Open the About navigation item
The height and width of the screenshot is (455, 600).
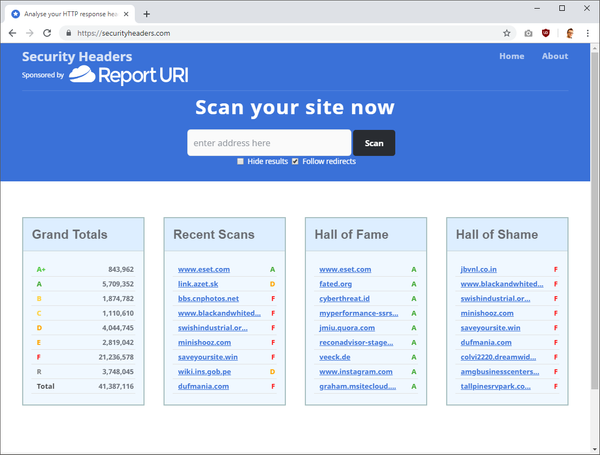coord(554,56)
